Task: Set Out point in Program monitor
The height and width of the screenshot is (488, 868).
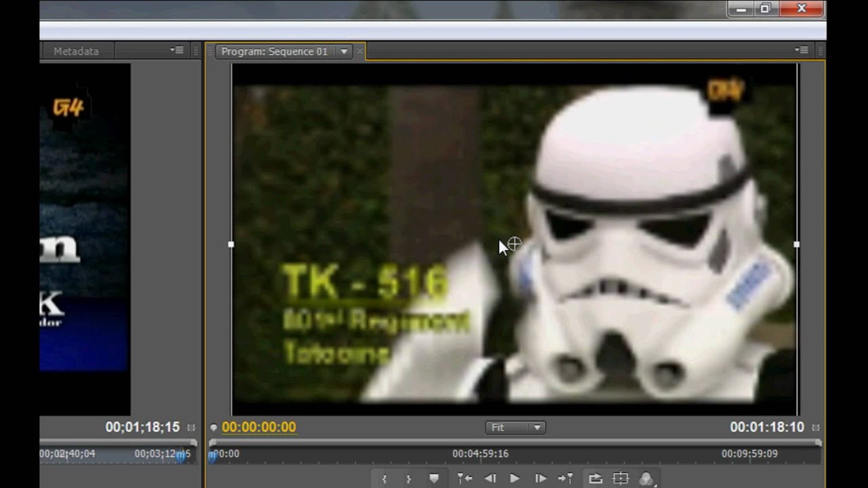Action: [408, 479]
